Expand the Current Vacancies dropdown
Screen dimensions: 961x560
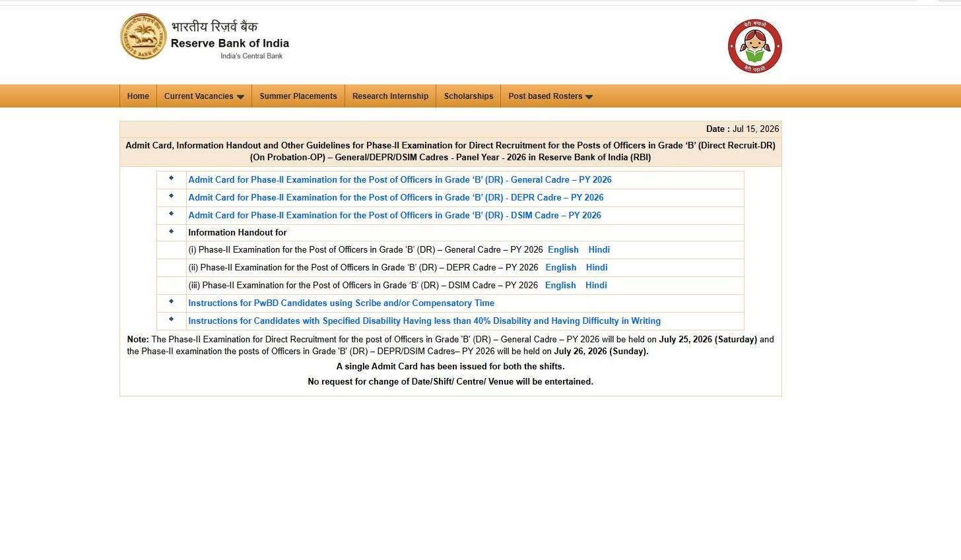point(204,96)
